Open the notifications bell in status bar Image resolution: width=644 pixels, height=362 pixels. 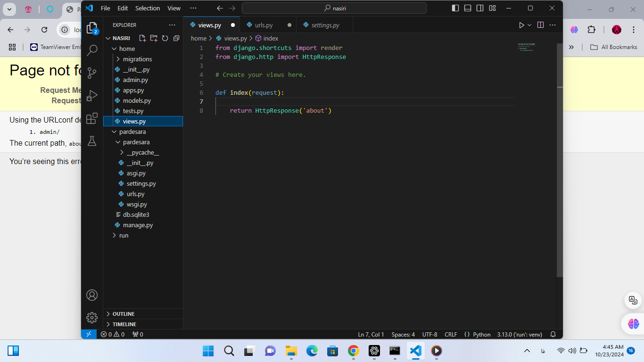pos(553,334)
